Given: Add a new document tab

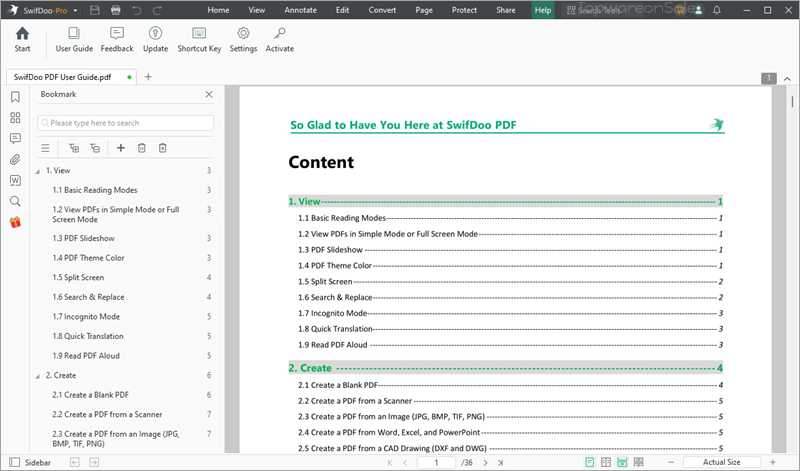Looking at the screenshot, I should point(148,77).
